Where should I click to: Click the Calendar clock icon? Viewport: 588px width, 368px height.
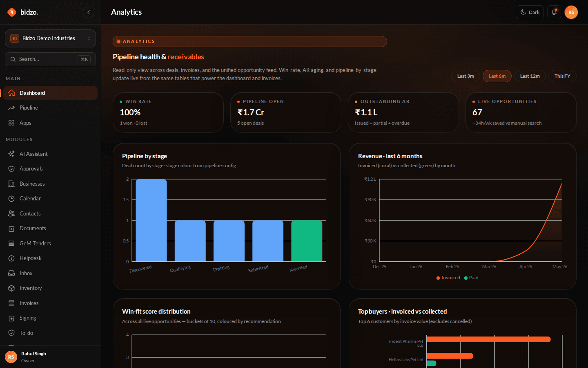(11, 199)
